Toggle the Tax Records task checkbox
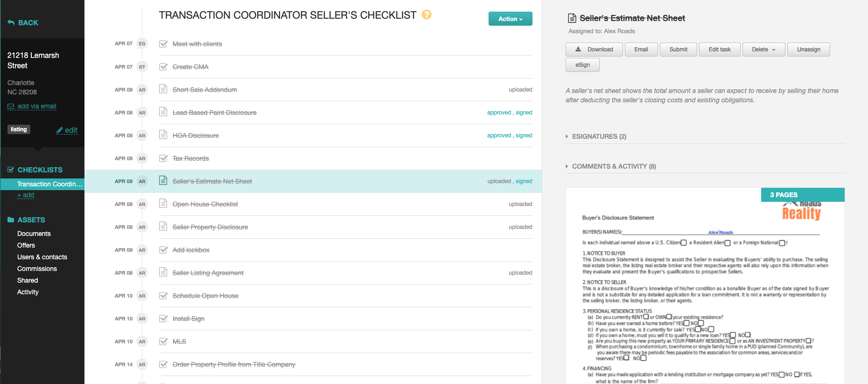Image resolution: width=868 pixels, height=384 pixels. pos(163,158)
